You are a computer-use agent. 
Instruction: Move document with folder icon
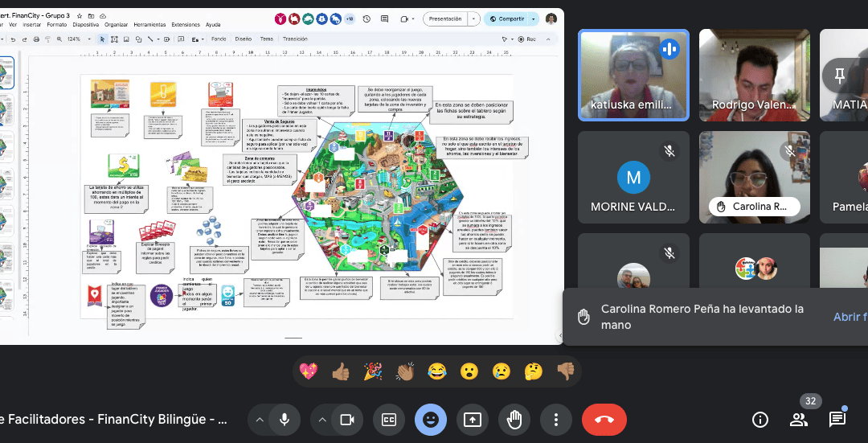[92, 16]
